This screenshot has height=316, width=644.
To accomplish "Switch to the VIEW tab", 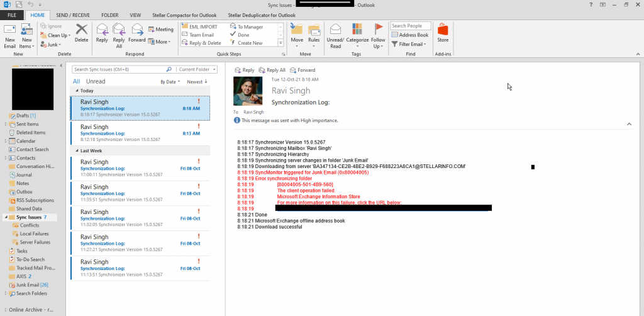I will tap(135, 15).
